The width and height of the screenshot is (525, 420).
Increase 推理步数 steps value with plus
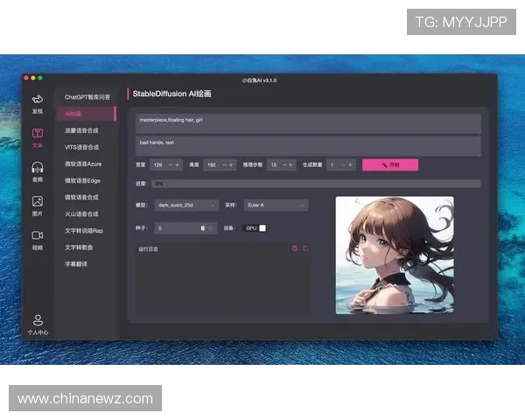[290, 164]
